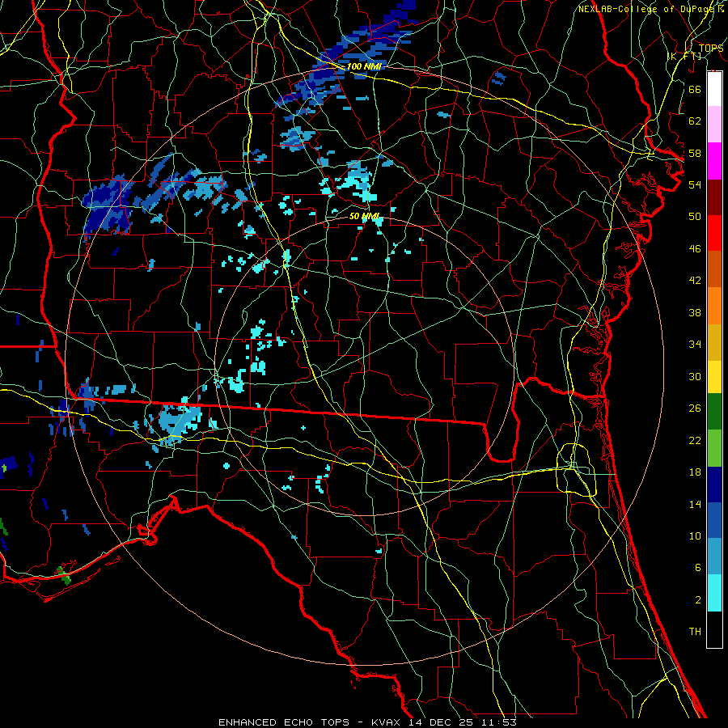Click the cyan swatch near 2
This screenshot has width=728, height=728.
[x=714, y=593]
